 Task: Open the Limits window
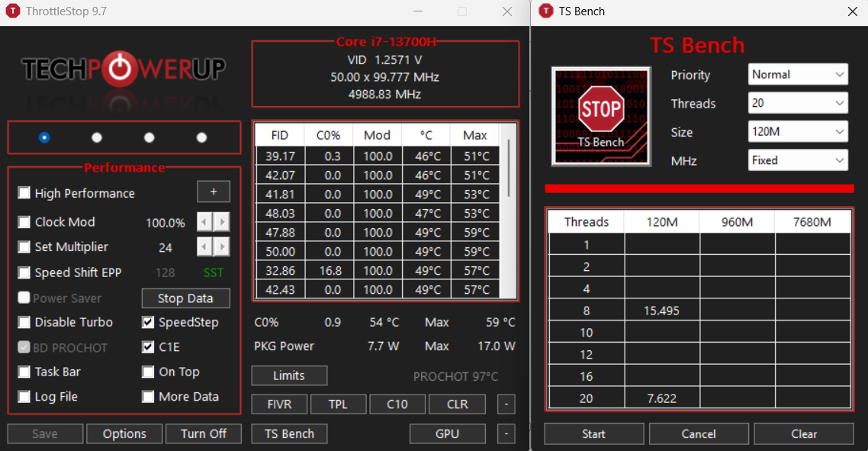click(x=289, y=375)
